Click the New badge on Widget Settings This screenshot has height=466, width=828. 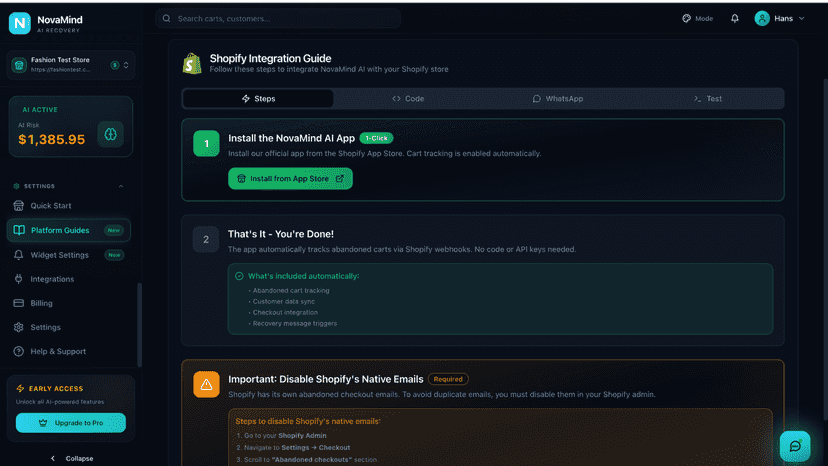point(114,255)
